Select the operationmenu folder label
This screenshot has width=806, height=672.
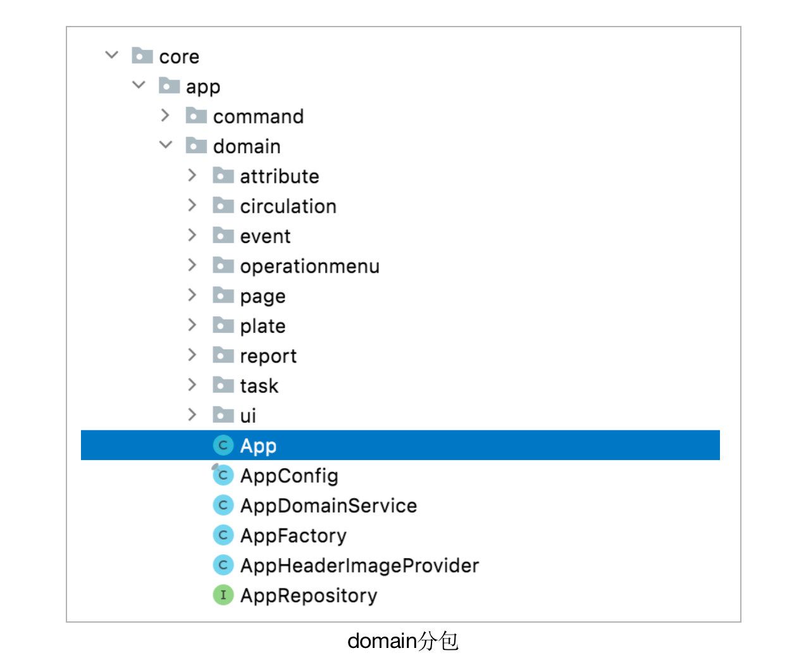tap(309, 266)
